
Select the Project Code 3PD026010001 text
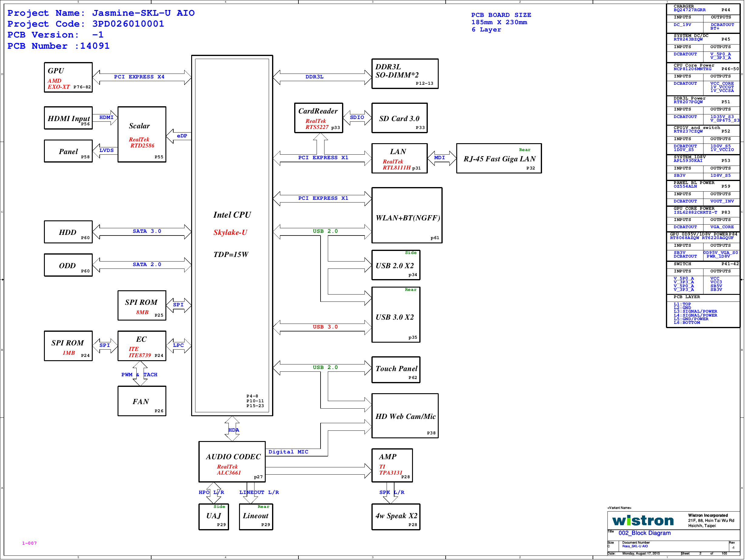[x=85, y=24]
